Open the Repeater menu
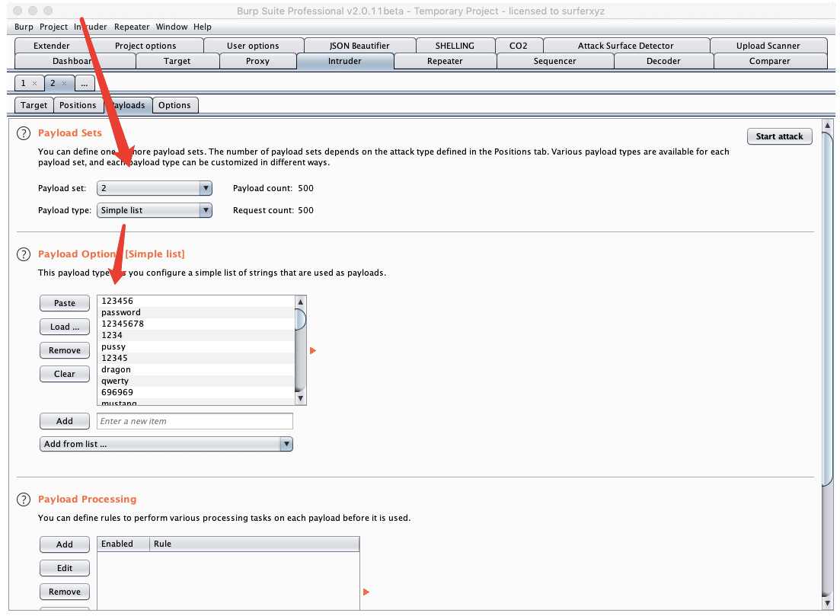The width and height of the screenshot is (840, 616). tap(132, 27)
